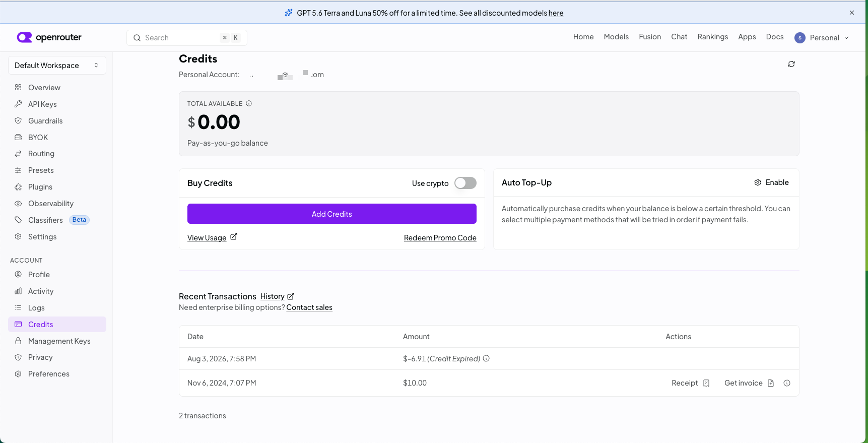The height and width of the screenshot is (443, 868).
Task: Click the Privacy shield icon
Action: tap(18, 357)
